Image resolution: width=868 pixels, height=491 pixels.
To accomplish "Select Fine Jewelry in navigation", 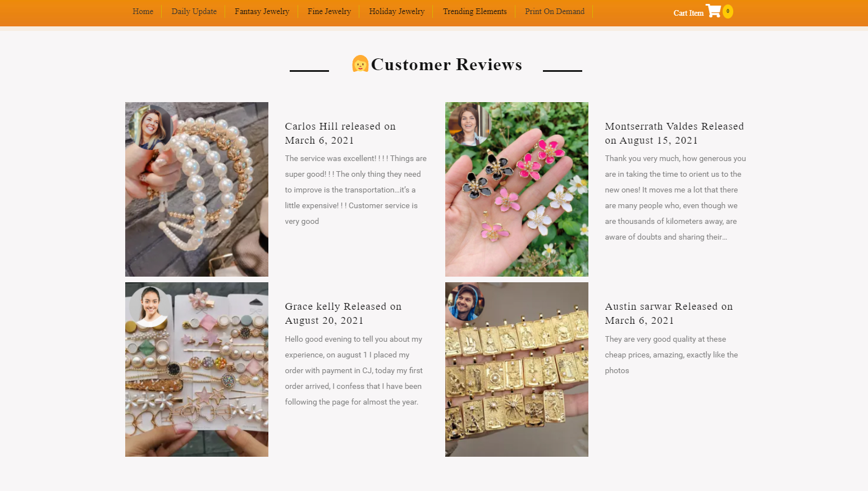I will pos(329,11).
